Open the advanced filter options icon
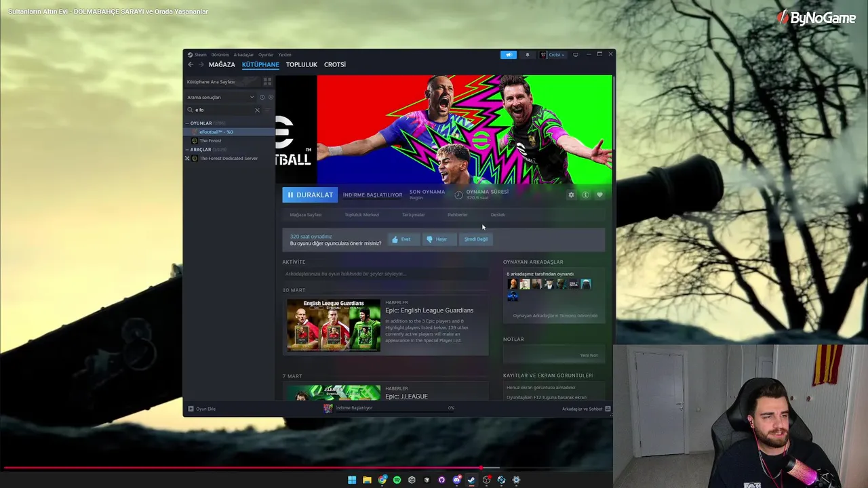This screenshot has height=488, width=868. 268,110
